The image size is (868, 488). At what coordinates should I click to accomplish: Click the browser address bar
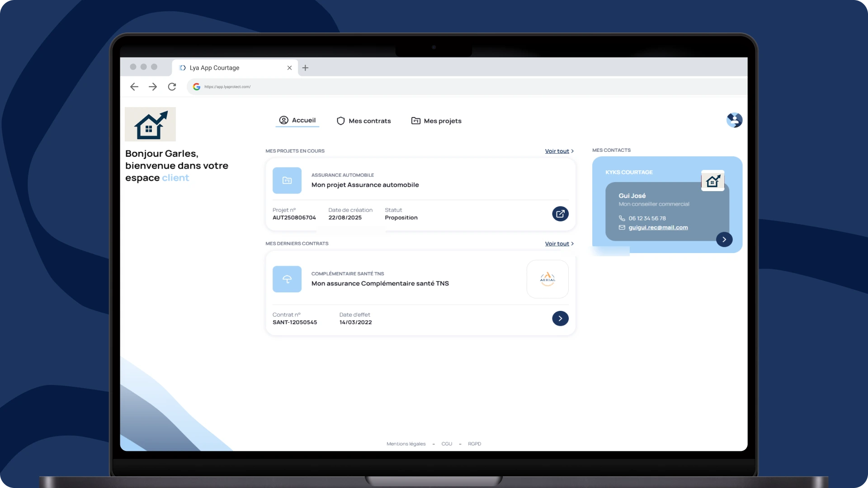pos(407,87)
